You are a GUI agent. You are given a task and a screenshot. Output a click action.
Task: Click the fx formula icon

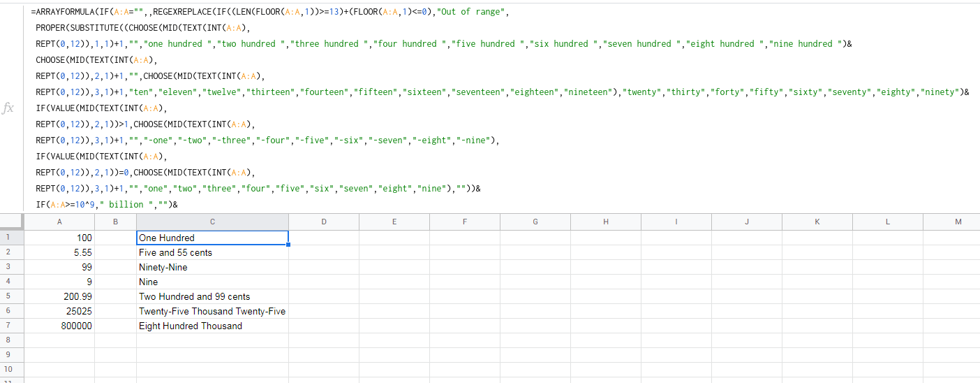click(x=9, y=108)
